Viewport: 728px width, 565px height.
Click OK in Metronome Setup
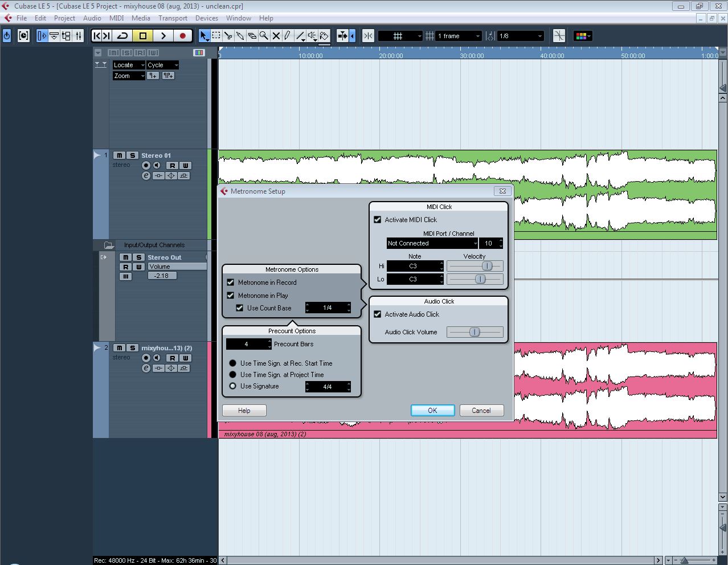(x=432, y=411)
